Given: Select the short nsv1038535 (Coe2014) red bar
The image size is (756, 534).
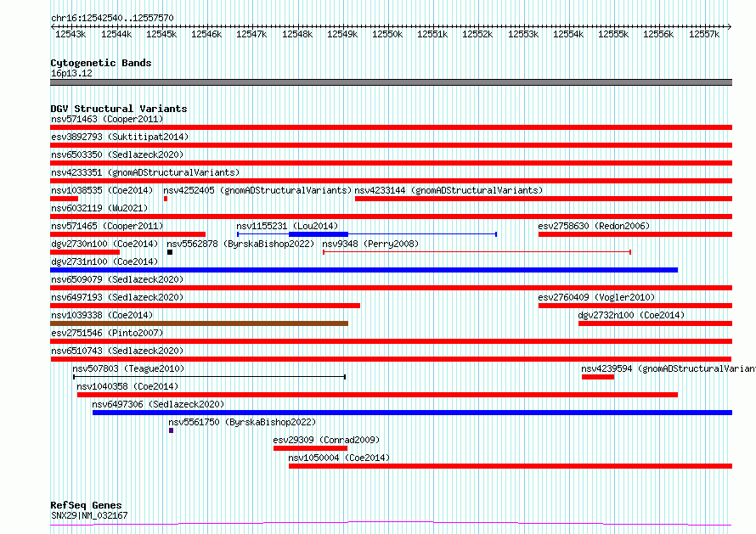Looking at the screenshot, I should [64, 199].
